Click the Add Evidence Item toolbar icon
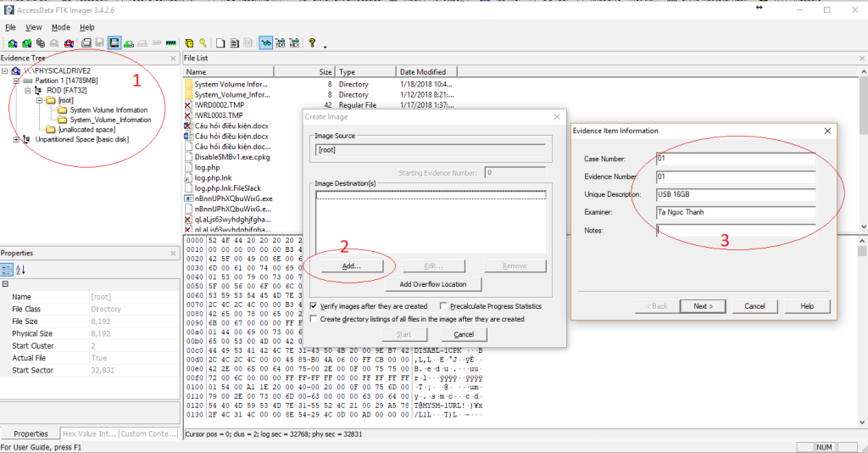The width and height of the screenshot is (868, 453). click(x=12, y=43)
